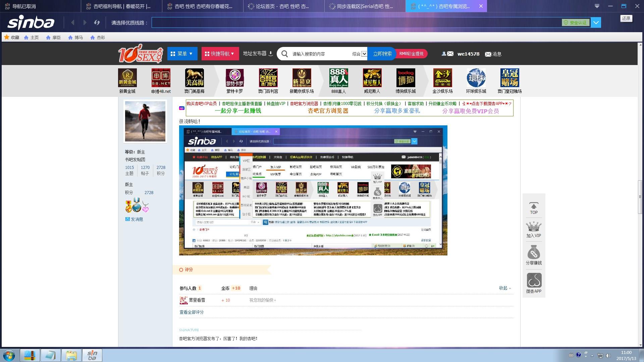The image size is (644, 362).
Task: Expand the 菜单 dropdown menu
Action: (182, 54)
